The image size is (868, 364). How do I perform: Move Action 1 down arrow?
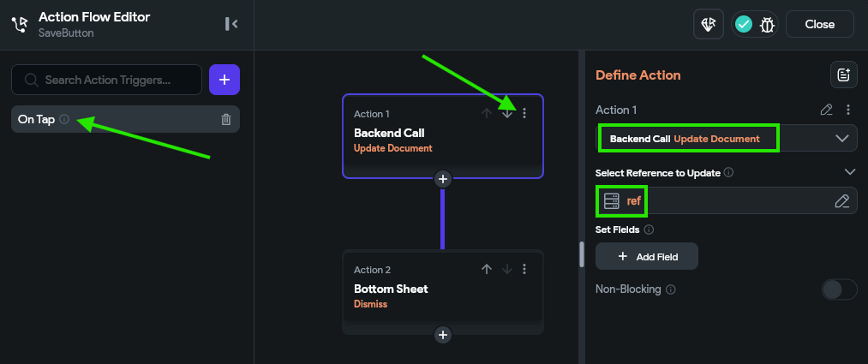click(x=507, y=113)
